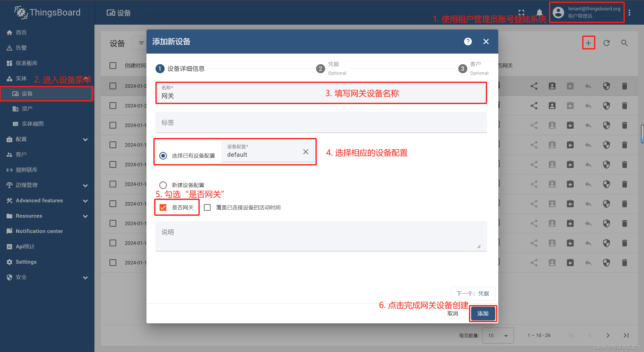Click the 下一个：凭据 button

point(473,294)
